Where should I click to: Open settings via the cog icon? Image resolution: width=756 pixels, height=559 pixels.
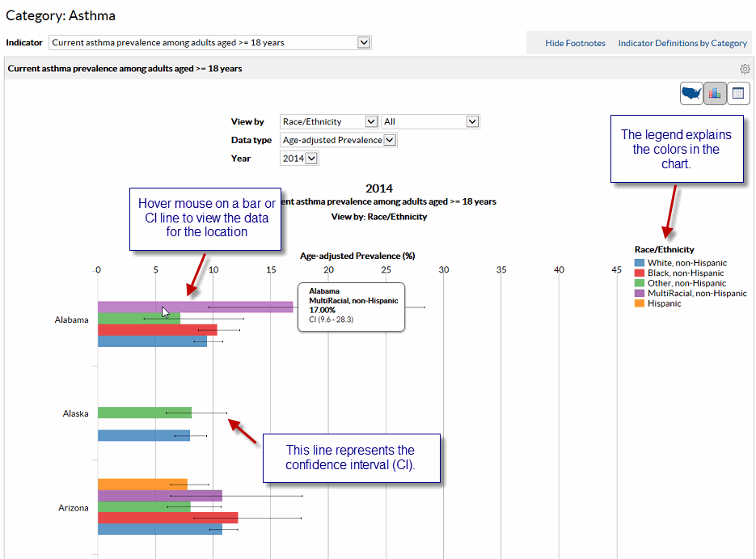coord(745,69)
